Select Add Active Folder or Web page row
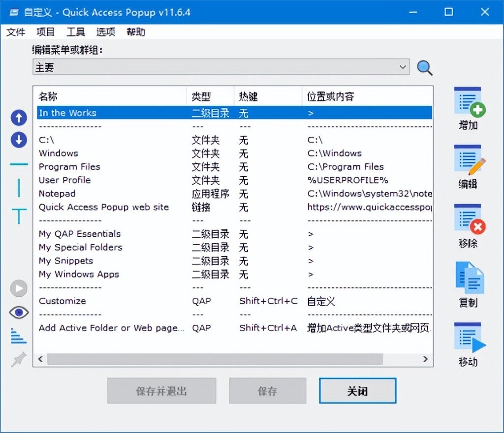 235,328
